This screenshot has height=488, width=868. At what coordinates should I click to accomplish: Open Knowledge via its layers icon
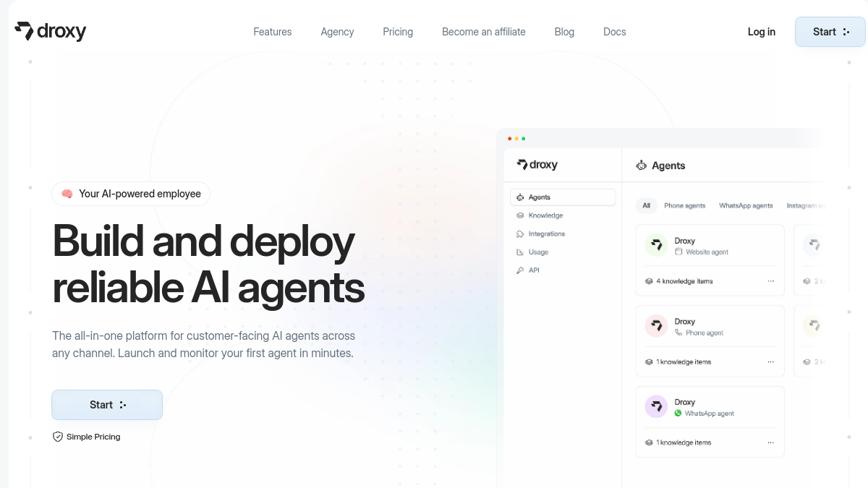tap(520, 215)
